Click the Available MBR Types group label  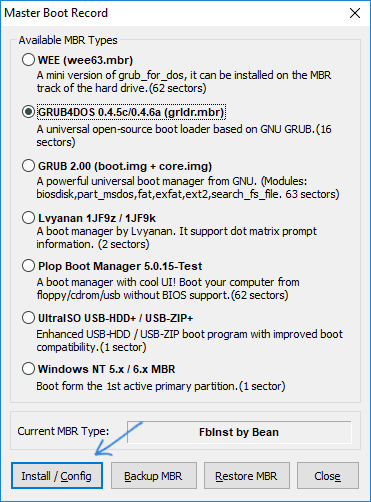tap(68, 40)
